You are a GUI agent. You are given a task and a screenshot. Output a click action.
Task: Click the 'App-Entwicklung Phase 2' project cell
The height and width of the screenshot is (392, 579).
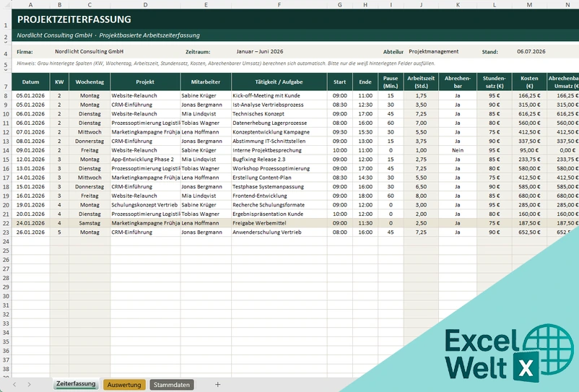click(x=145, y=160)
